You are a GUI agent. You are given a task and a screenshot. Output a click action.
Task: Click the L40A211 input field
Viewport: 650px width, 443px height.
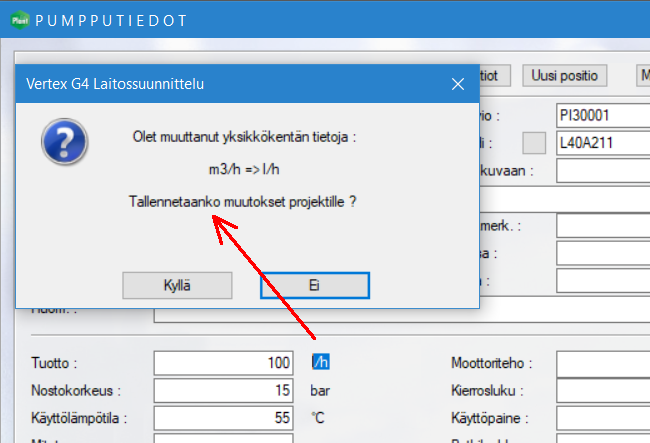point(602,143)
